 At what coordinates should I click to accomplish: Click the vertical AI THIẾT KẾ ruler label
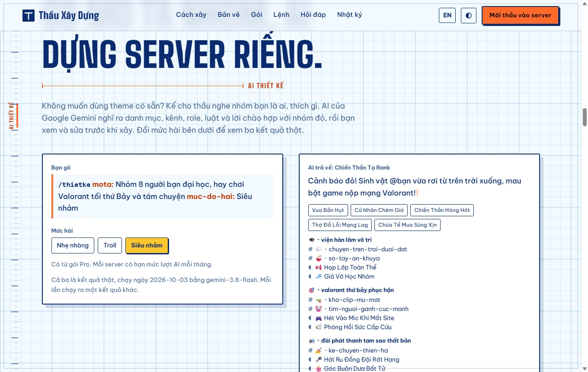pos(12,115)
